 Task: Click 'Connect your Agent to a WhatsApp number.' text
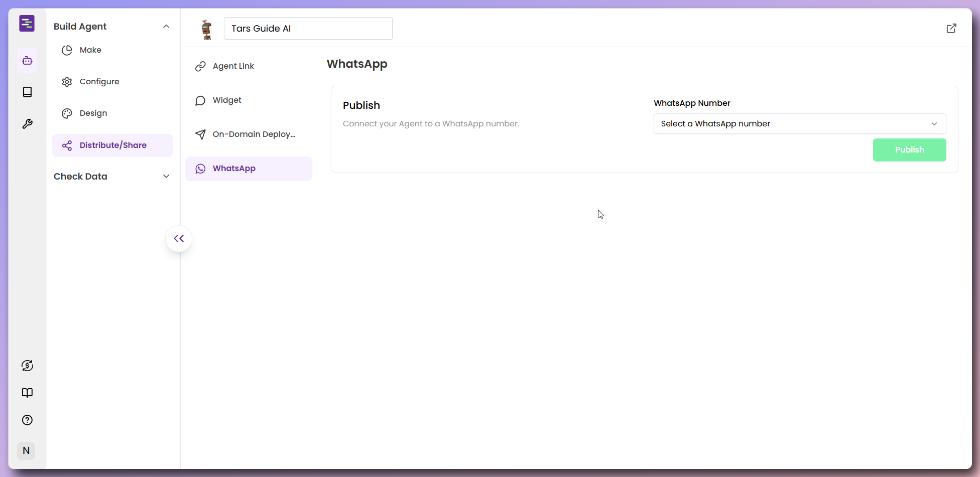431,124
